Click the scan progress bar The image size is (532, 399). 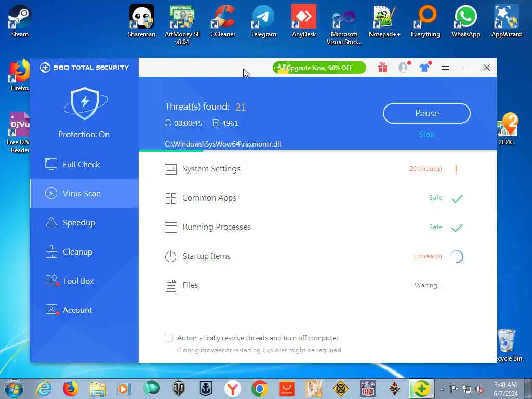coord(318,151)
